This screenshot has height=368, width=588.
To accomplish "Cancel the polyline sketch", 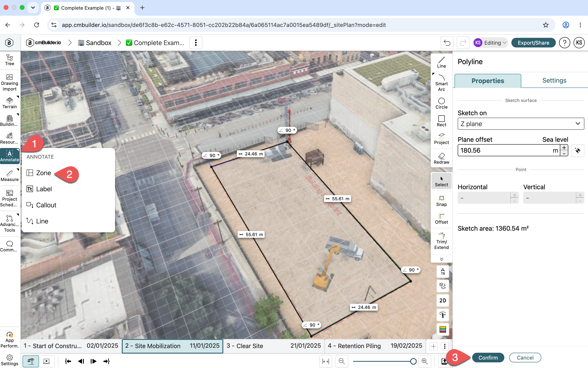I will point(525,358).
